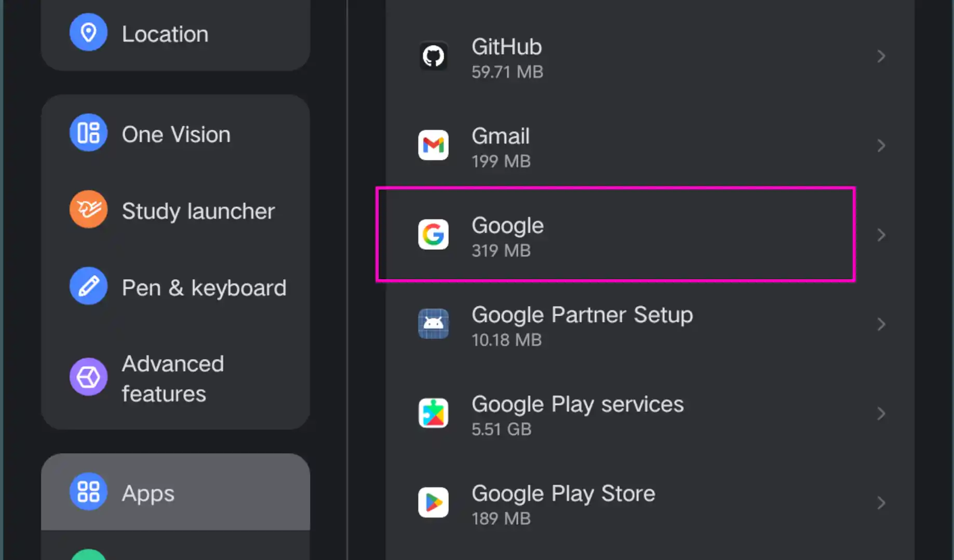Tap the Gmail app icon
Image resolution: width=954 pixels, height=560 pixels.
[x=434, y=145]
